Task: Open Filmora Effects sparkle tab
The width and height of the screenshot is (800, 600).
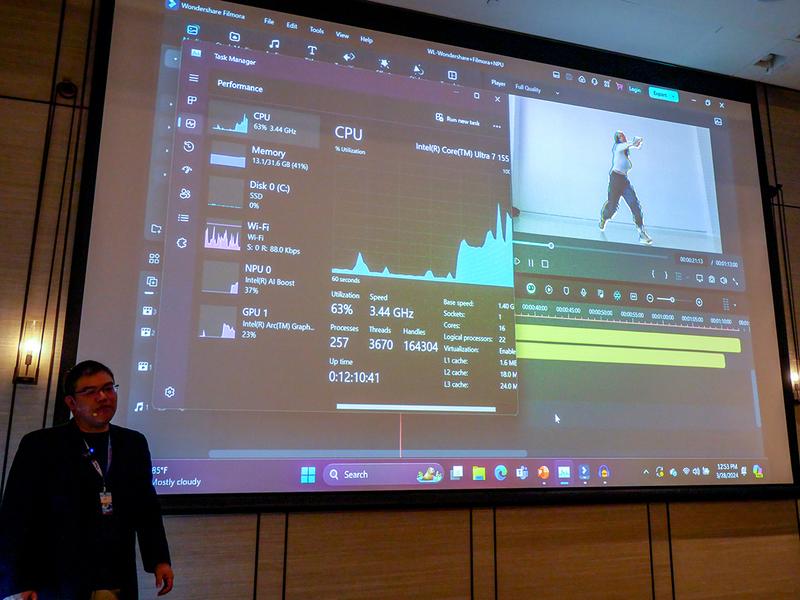Action: point(384,63)
